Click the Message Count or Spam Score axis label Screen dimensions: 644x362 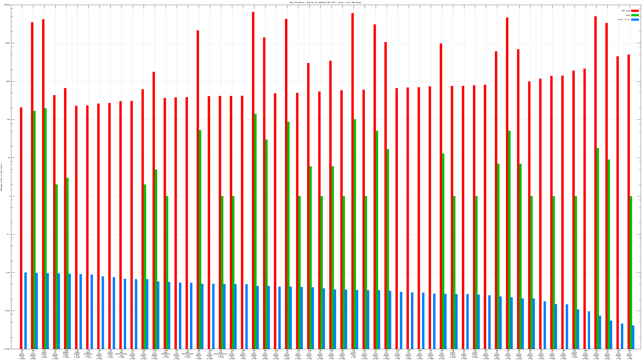coord(1,177)
